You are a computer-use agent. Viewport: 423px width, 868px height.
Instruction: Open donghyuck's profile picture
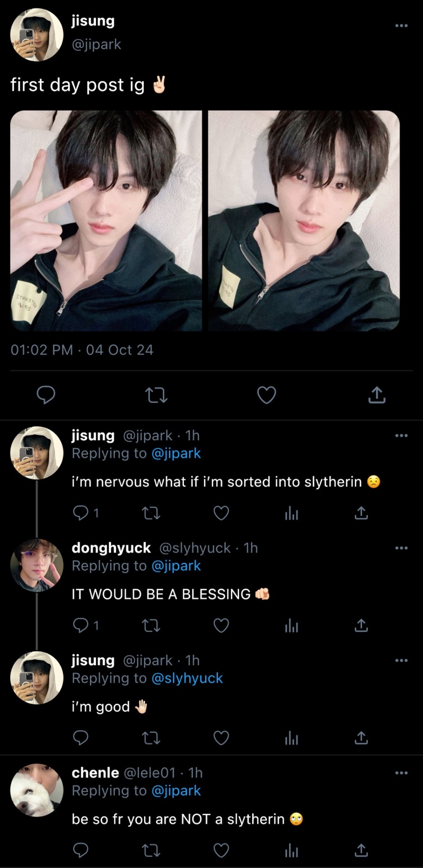pyautogui.click(x=37, y=565)
